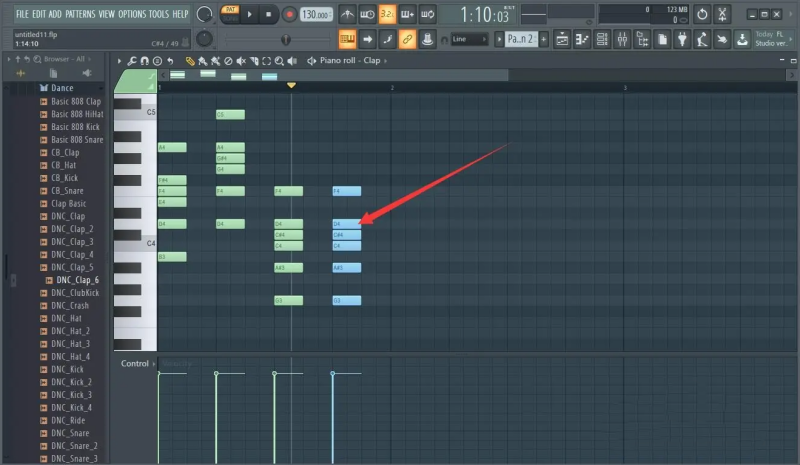Toggle typing keyboard to piano button
This screenshot has height=465, width=800.
347,39
